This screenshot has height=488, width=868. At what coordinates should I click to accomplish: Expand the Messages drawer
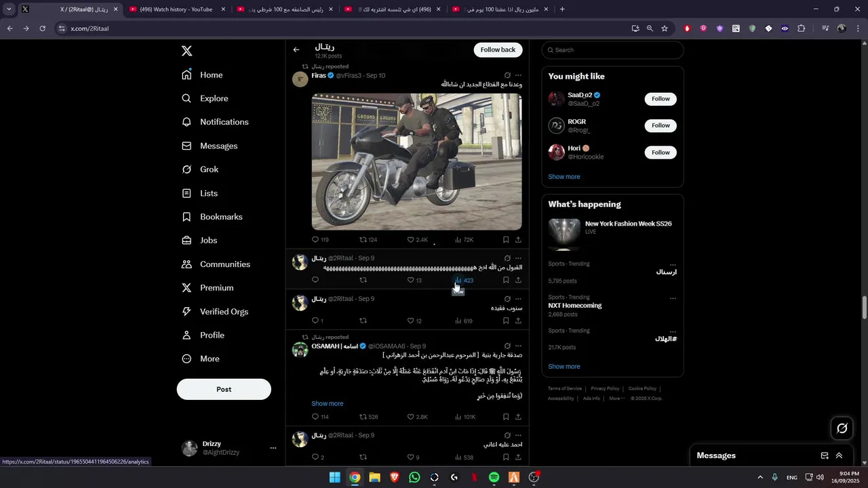click(839, 455)
